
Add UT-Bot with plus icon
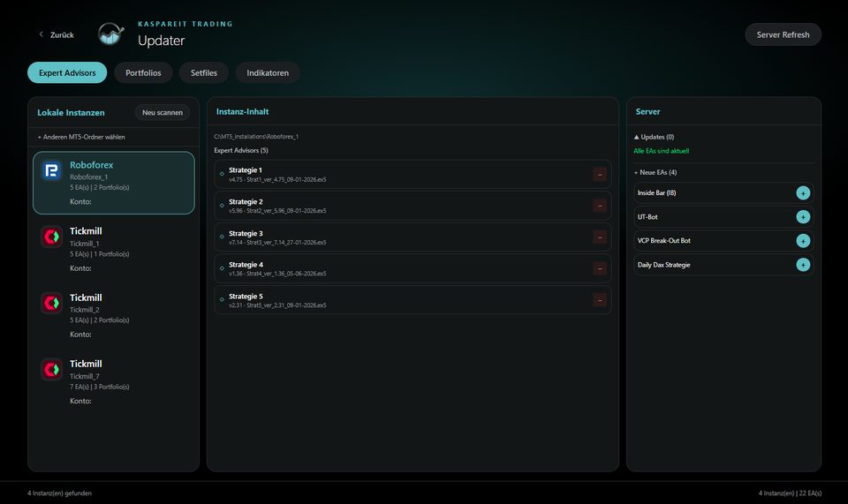(x=803, y=217)
